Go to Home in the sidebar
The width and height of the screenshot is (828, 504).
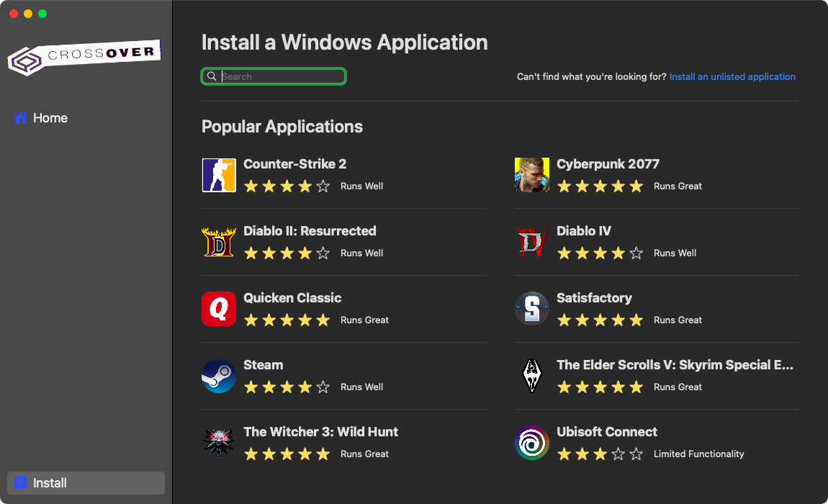pyautogui.click(x=50, y=118)
